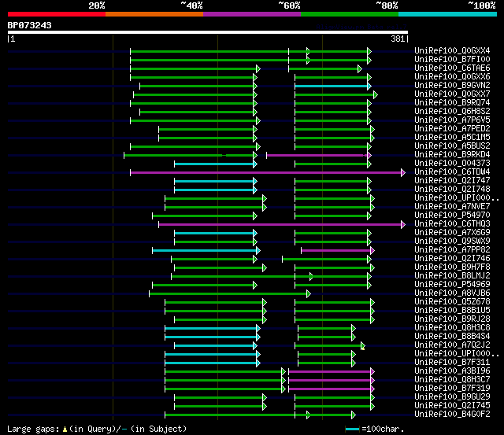Click the cyan alignment bar in Q2I747 row
504x435 pixels.
coord(216,182)
